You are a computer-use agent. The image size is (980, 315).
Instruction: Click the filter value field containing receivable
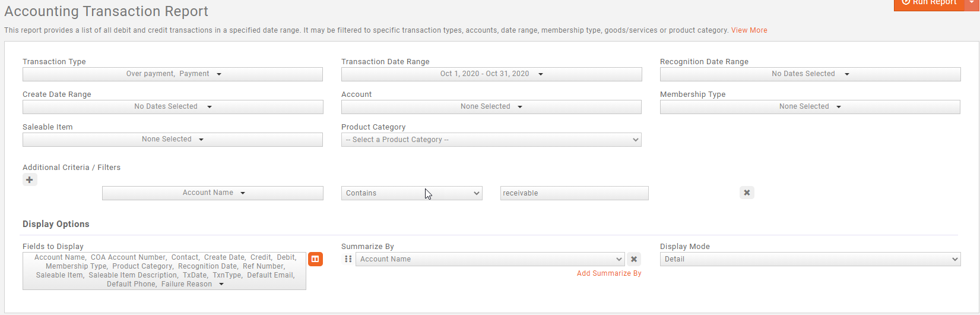point(574,193)
